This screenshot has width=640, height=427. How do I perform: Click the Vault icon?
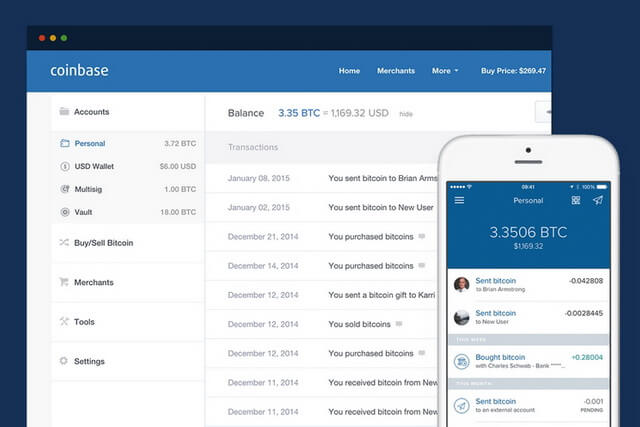point(65,212)
